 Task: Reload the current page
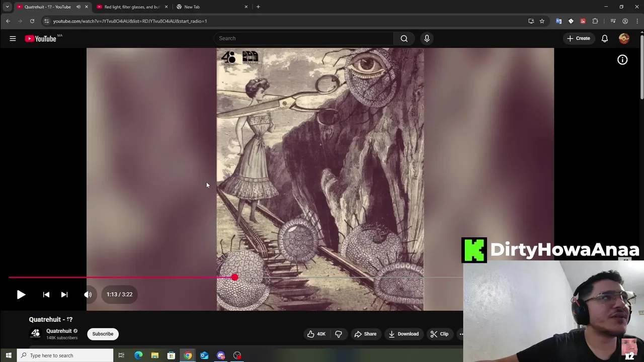click(x=32, y=21)
